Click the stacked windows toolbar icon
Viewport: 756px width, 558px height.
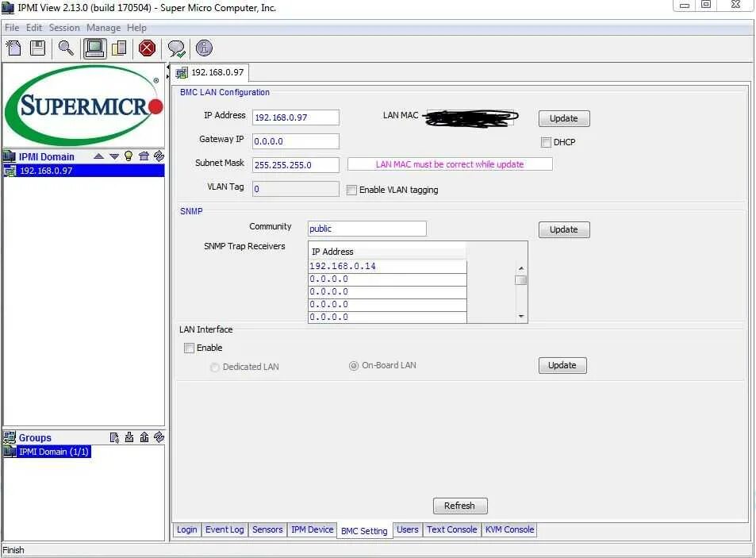tap(119, 48)
